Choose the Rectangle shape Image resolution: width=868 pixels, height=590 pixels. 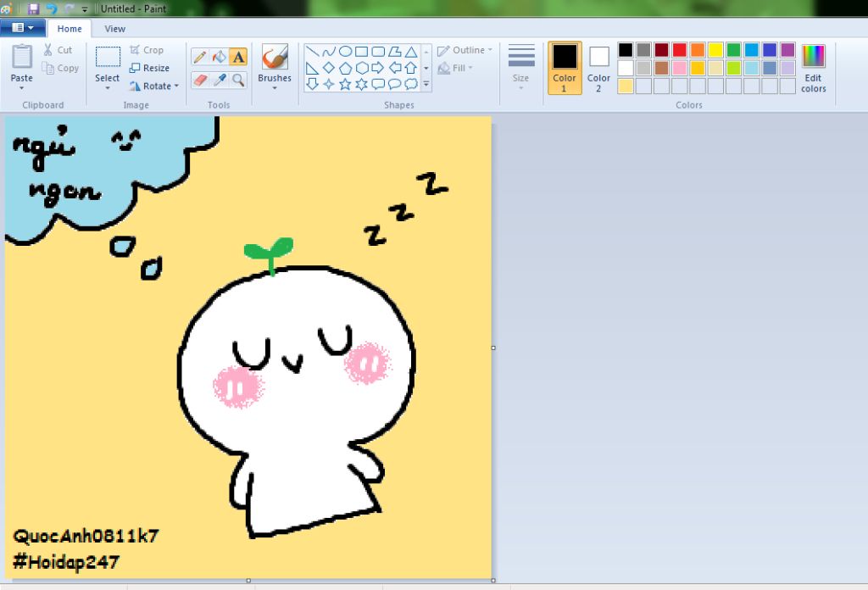pos(361,52)
